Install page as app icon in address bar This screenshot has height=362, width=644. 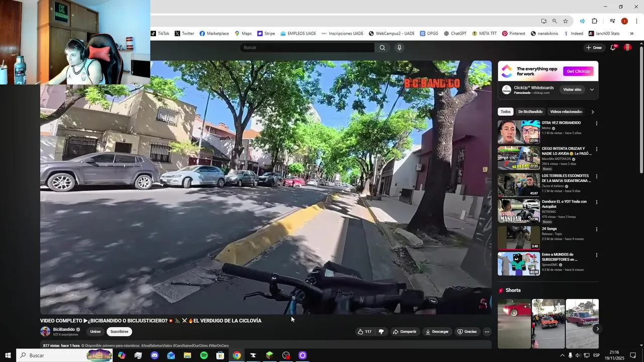[x=544, y=21]
